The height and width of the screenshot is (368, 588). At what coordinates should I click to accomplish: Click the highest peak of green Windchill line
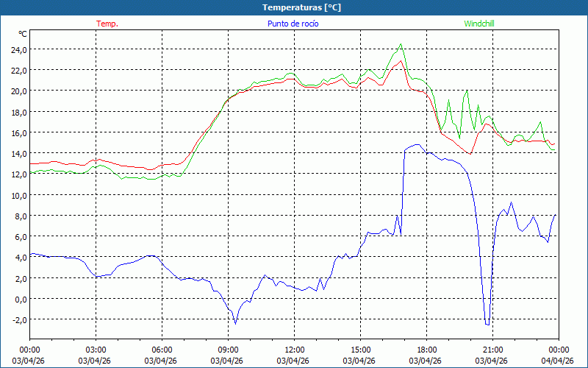401,44
